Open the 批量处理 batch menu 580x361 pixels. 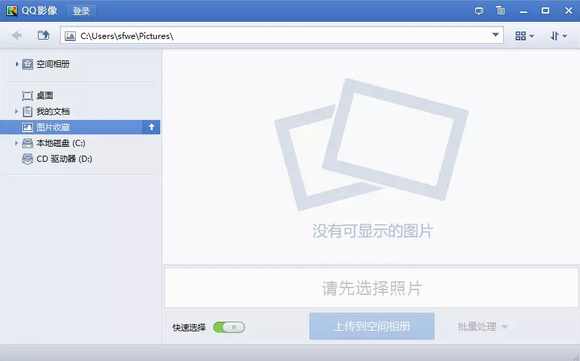coord(483,327)
